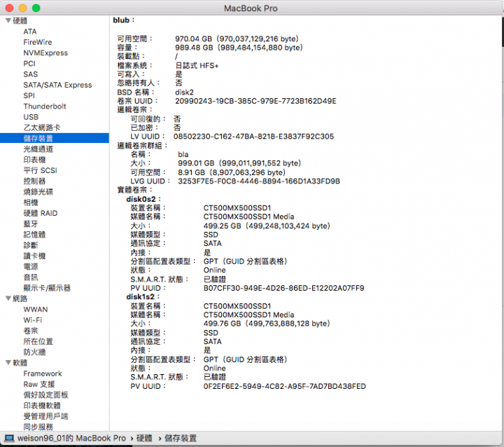Select 燒錄光碟 entry
504x447 pixels.
[x=38, y=192]
